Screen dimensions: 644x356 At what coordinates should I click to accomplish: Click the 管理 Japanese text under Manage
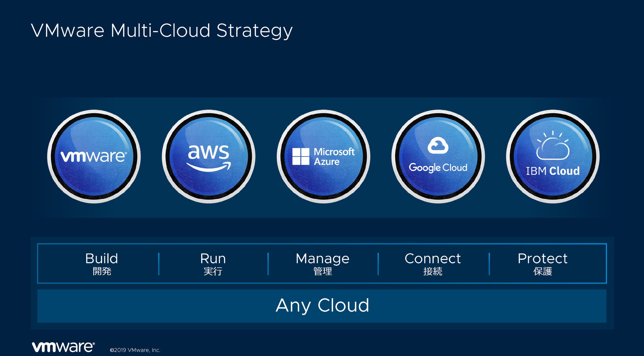point(322,271)
